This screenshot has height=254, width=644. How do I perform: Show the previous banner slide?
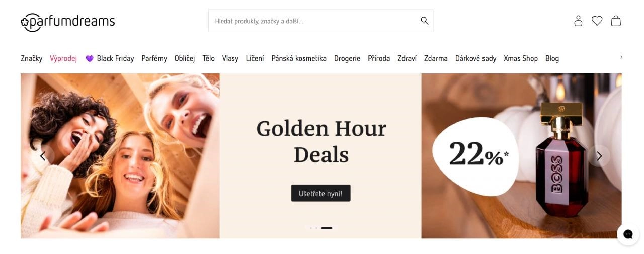pyautogui.click(x=43, y=156)
